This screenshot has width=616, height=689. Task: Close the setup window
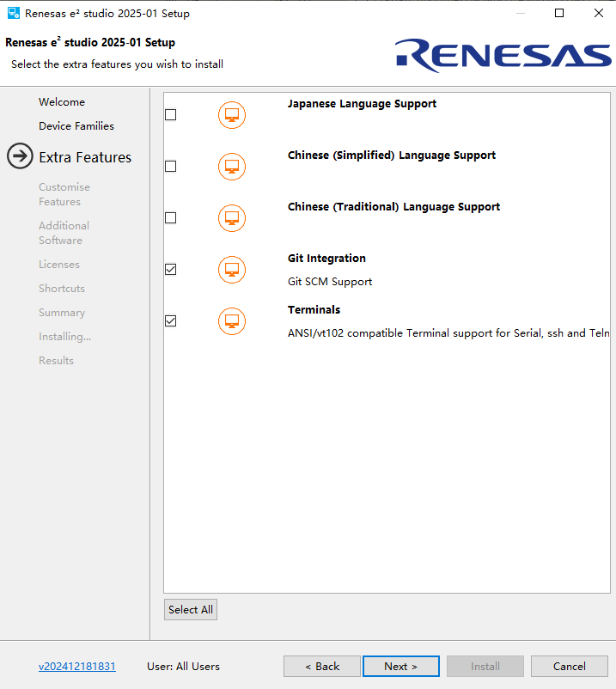click(x=599, y=13)
